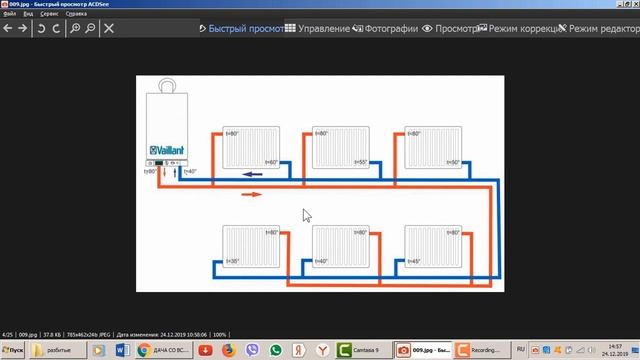This screenshot has width=640, height=360.
Task: Click the Пуск start button
Action: pyautogui.click(x=13, y=350)
